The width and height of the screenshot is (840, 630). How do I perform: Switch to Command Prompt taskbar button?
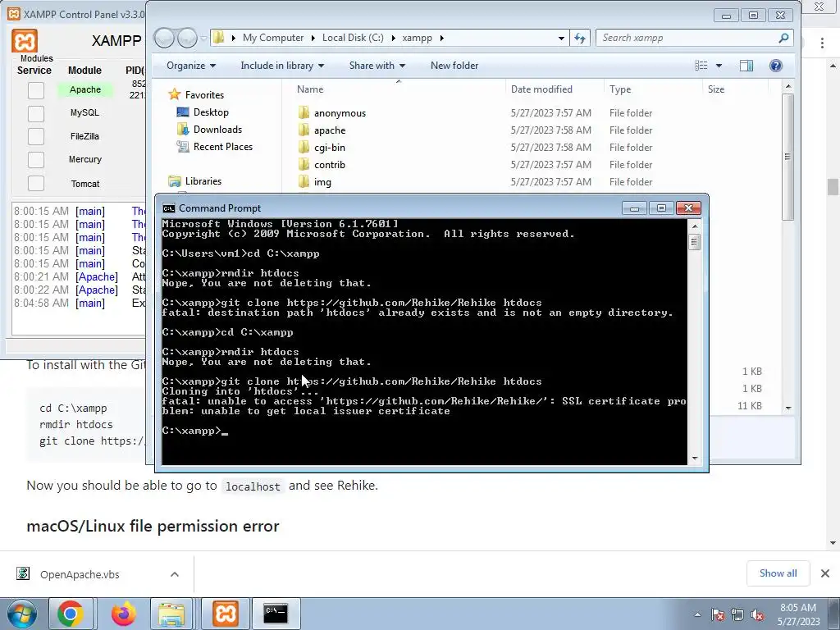(276, 614)
